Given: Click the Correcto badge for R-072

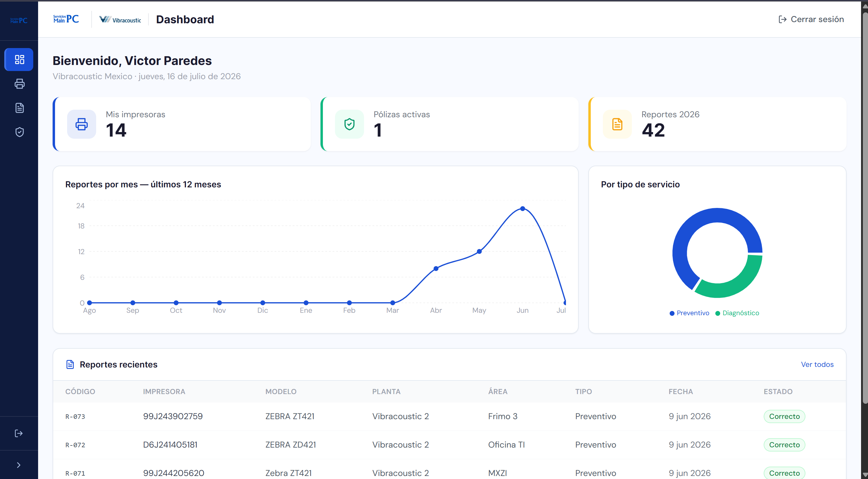Looking at the screenshot, I should [785, 445].
